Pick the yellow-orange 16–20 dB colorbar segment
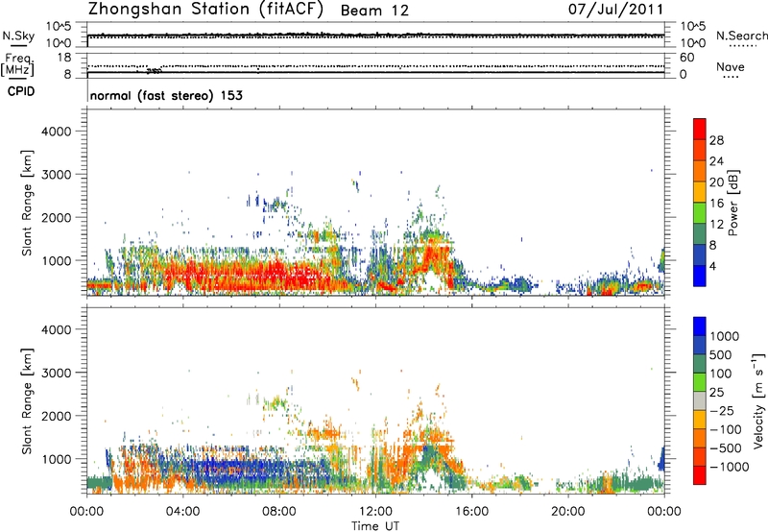The height and width of the screenshot is (532, 768). click(x=700, y=192)
